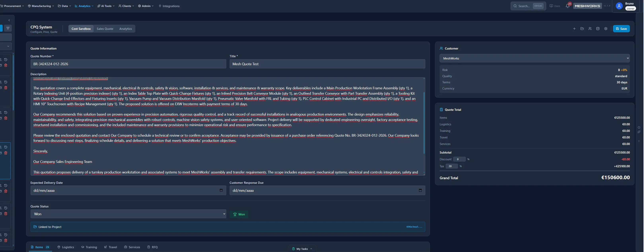Open Expected Delivery Date calendar picker

pos(221,190)
